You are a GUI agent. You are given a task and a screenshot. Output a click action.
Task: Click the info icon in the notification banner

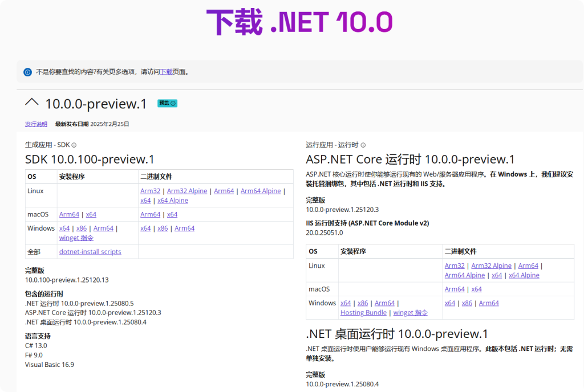[x=27, y=72]
